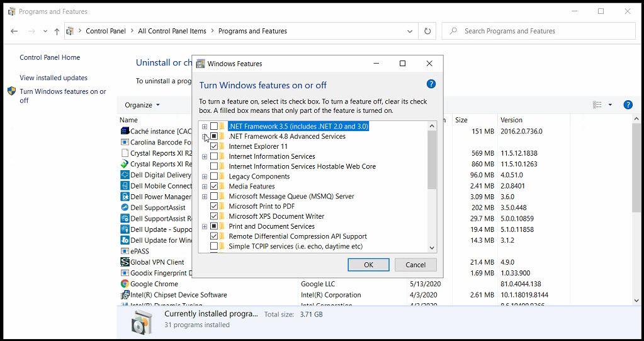Expand the Microsoft Message Queue Server node

click(205, 196)
